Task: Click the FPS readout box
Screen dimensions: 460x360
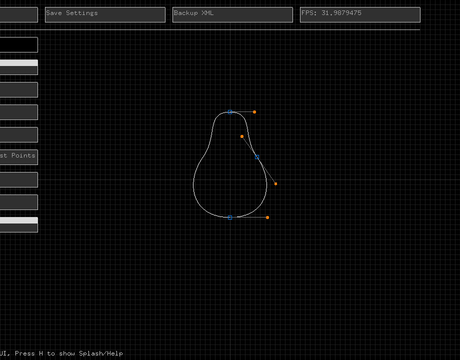Action: (360, 15)
